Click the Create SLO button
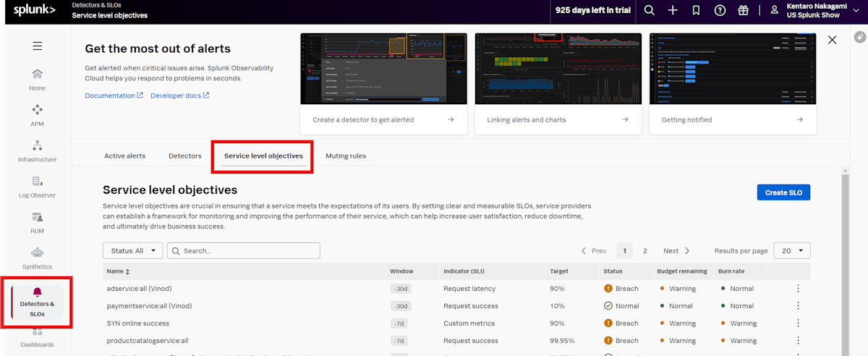The image size is (868, 356). 783,192
